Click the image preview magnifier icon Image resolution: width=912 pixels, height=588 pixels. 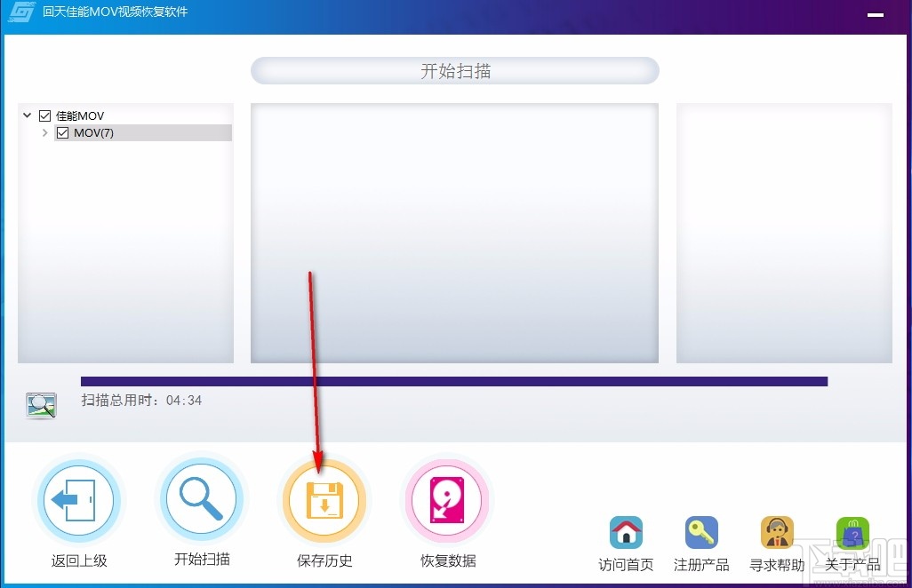click(x=41, y=405)
